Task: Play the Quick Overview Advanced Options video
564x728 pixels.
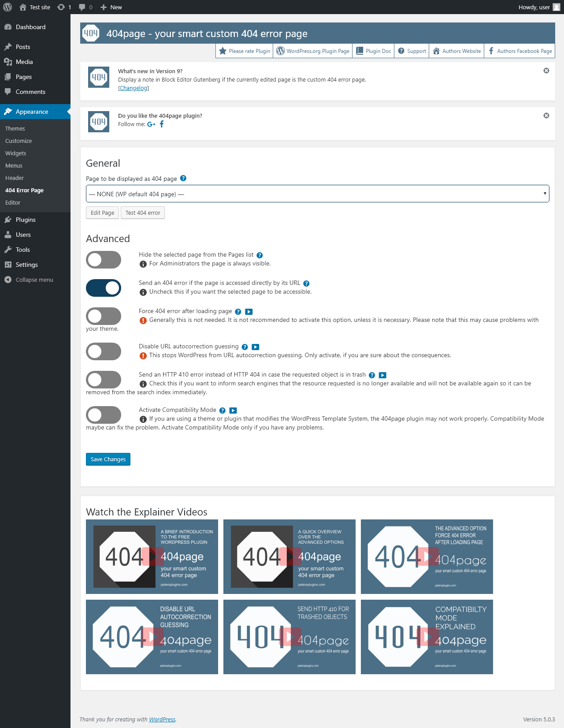Action: click(x=289, y=556)
